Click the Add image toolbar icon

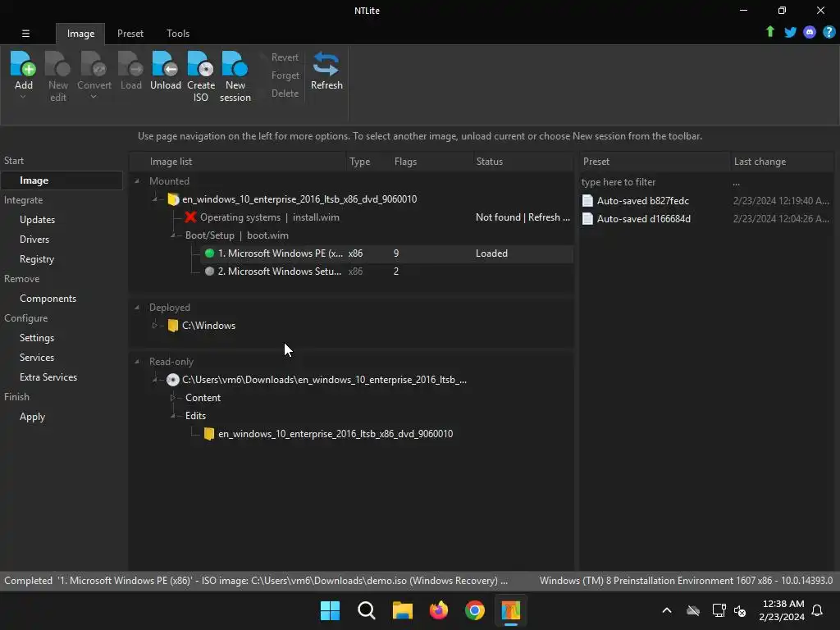click(x=23, y=63)
